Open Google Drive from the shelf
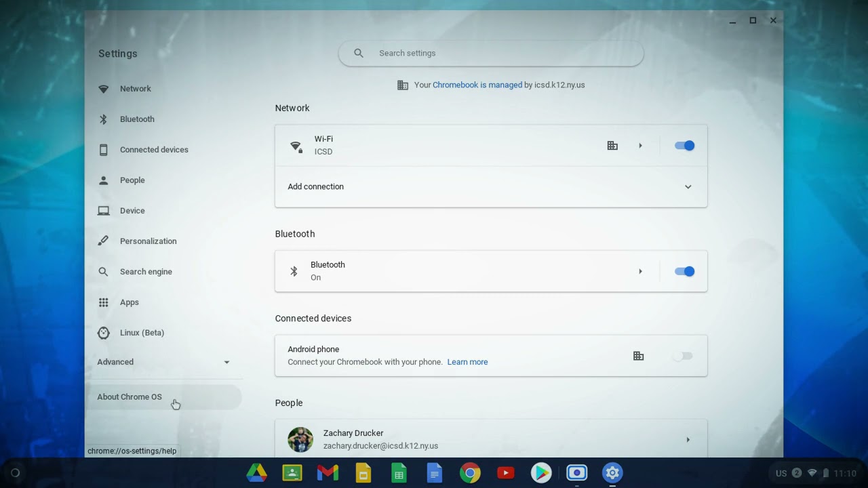Image resolution: width=868 pixels, height=488 pixels. click(x=256, y=473)
